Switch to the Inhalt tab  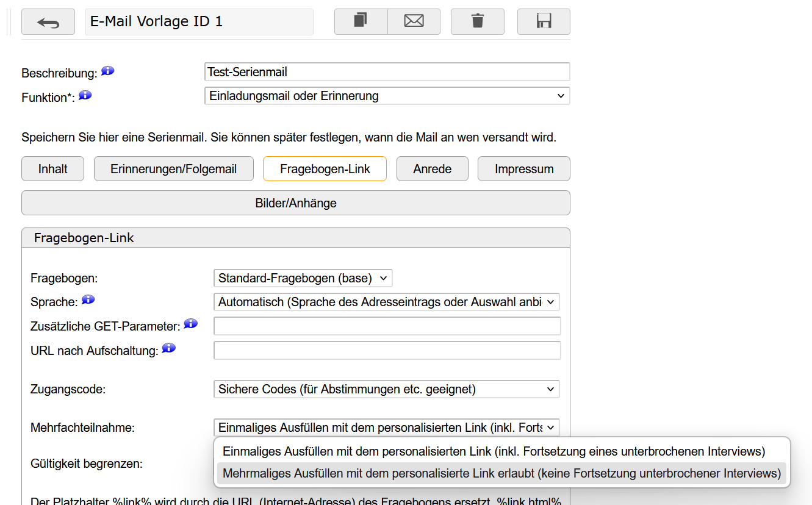(x=52, y=168)
